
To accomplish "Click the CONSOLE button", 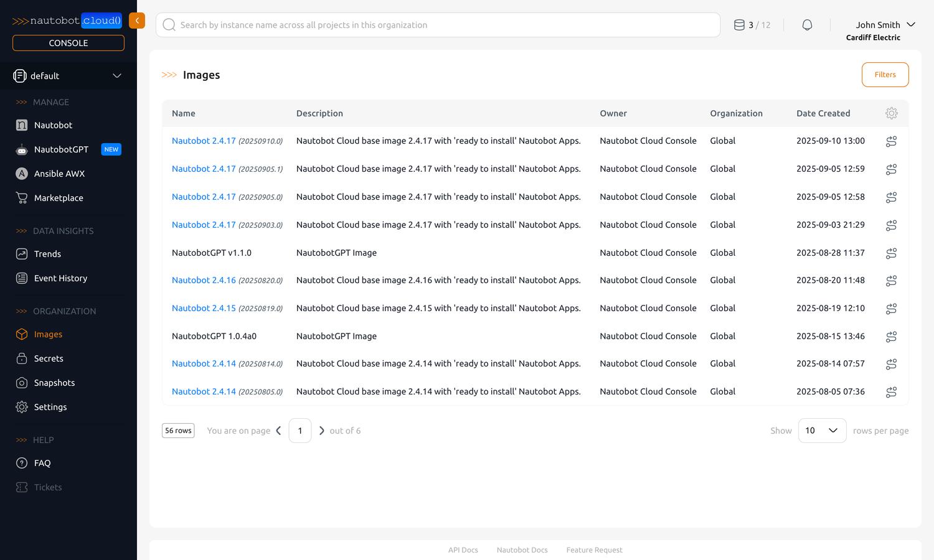I will tap(68, 43).
